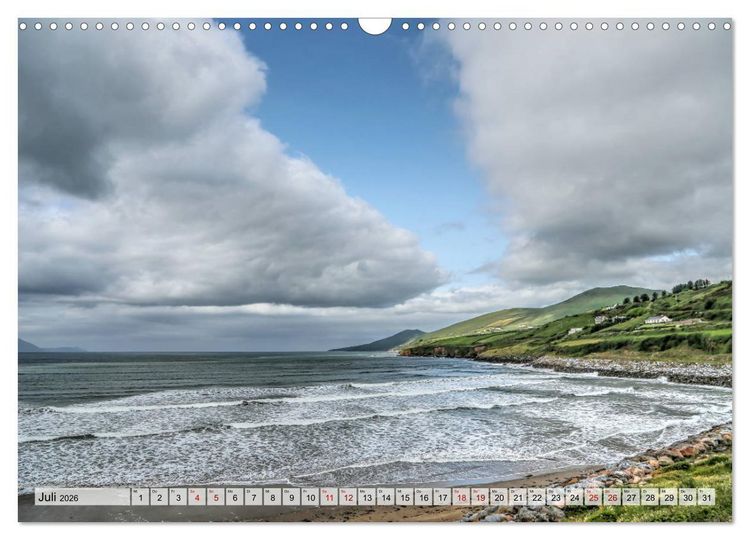Pick day 15 in the calendar strip

405,496
